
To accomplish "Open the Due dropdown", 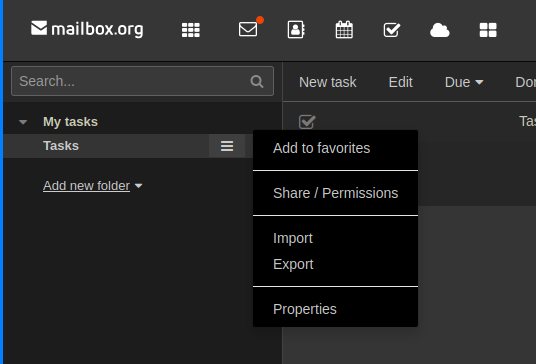I will point(464,82).
